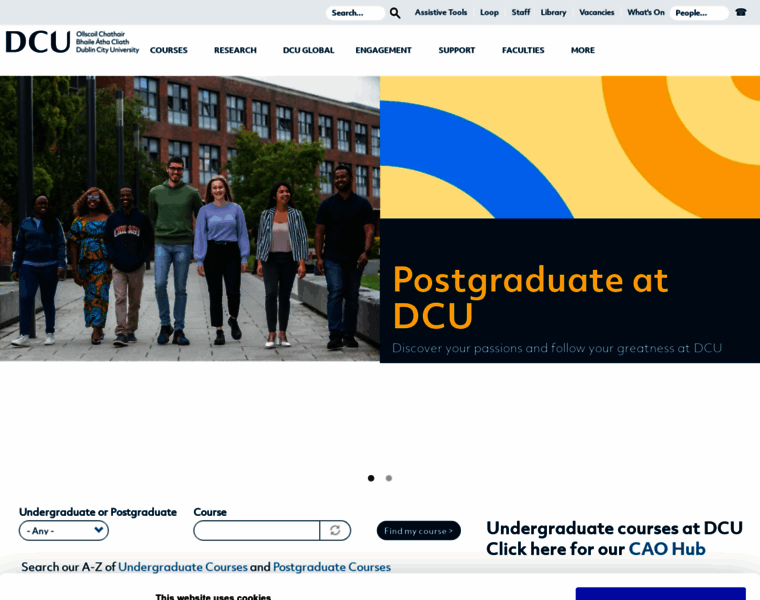Click the refresh icon in Course field
This screenshot has width=760, height=600.
coord(335,530)
